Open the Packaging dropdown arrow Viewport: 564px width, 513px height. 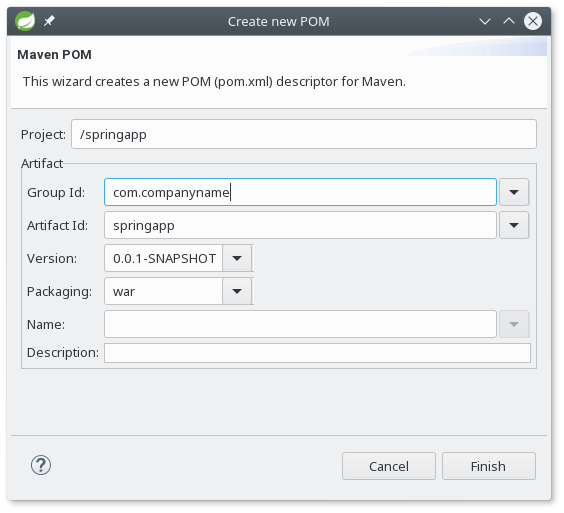[x=237, y=291]
